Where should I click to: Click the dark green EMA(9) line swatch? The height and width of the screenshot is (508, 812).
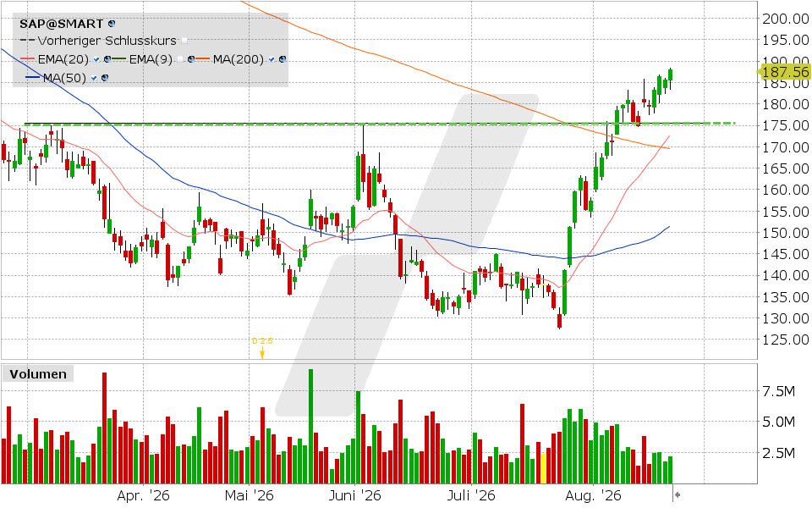pos(118,58)
